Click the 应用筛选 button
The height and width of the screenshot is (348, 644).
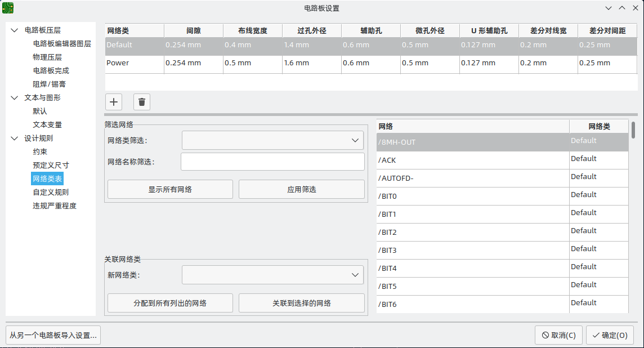coord(302,189)
